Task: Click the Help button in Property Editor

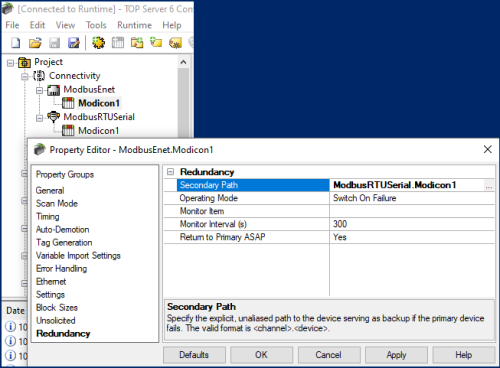Action: pyautogui.click(x=464, y=355)
